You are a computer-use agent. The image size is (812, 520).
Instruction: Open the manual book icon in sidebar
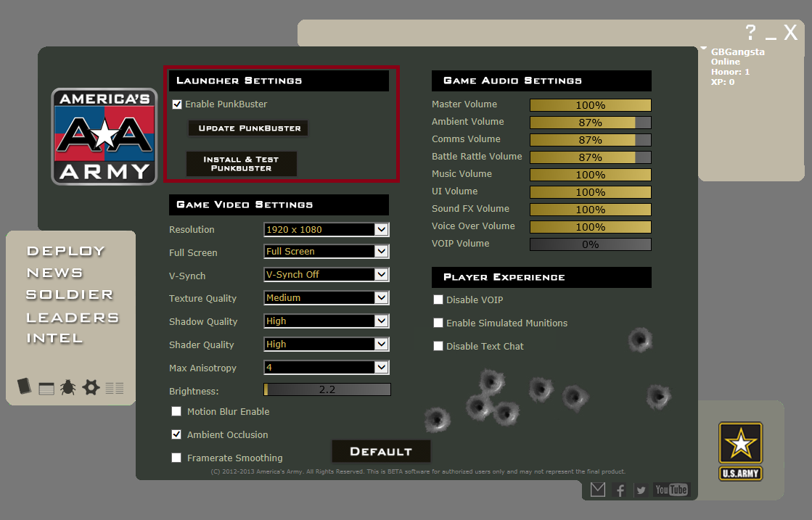click(x=25, y=386)
